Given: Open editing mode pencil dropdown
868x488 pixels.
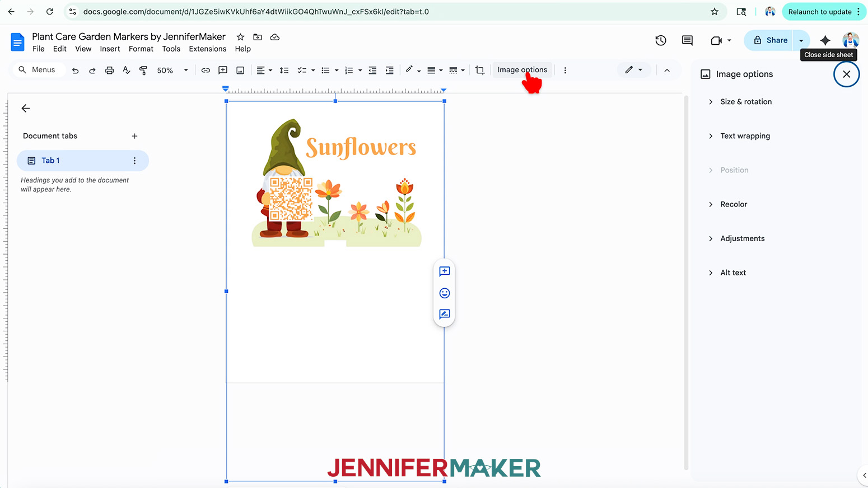Looking at the screenshot, I should (634, 70).
